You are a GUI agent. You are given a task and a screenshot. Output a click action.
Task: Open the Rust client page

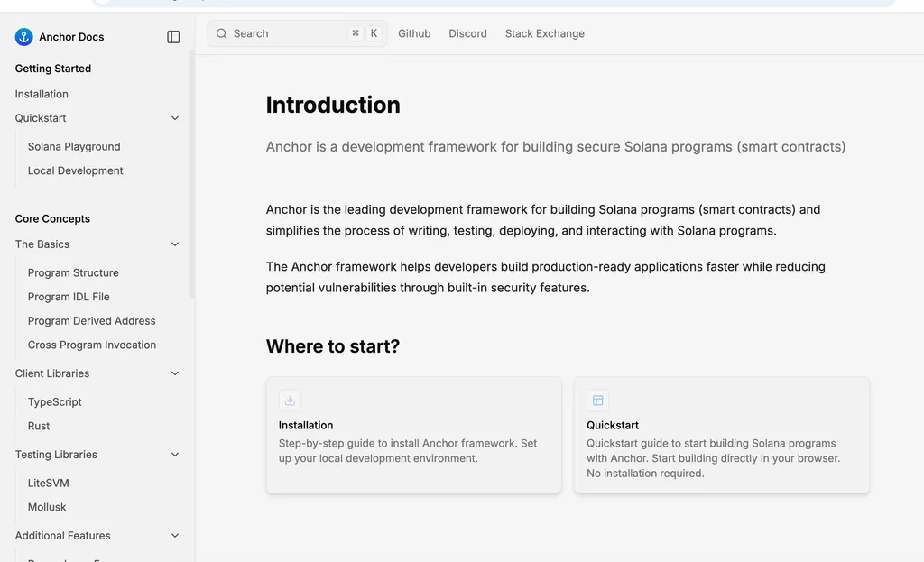coord(38,426)
